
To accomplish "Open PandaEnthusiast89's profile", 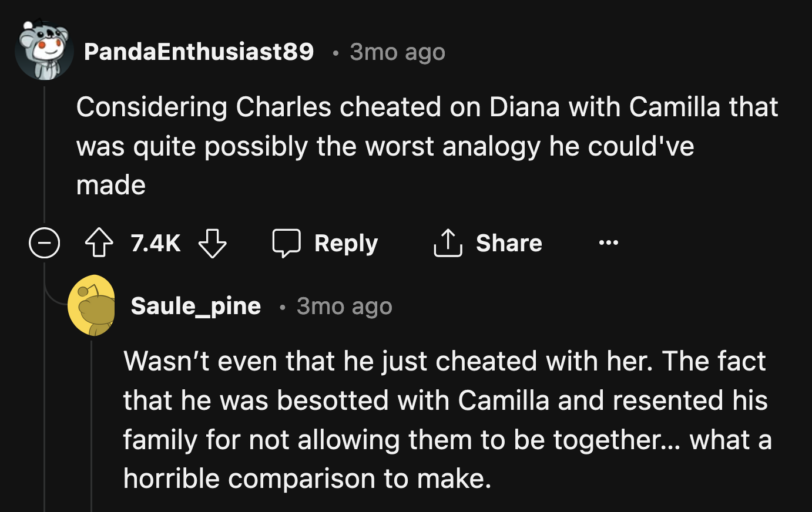I will (200, 52).
